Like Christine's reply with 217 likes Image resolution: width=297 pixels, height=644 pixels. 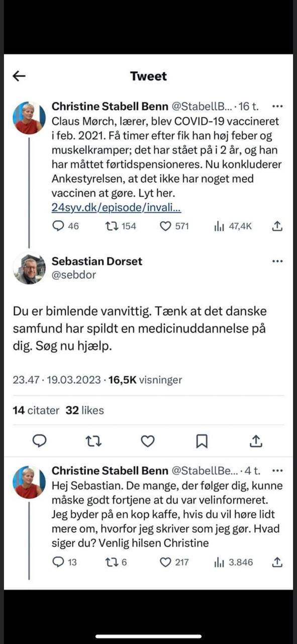tap(165, 562)
